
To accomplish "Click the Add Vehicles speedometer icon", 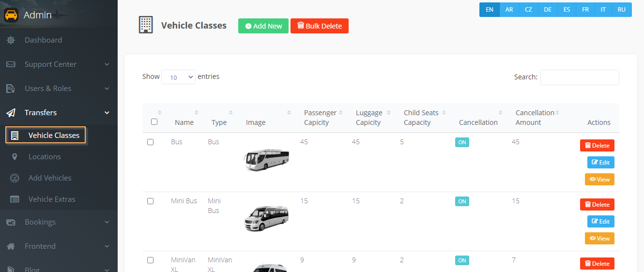I will tap(15, 178).
